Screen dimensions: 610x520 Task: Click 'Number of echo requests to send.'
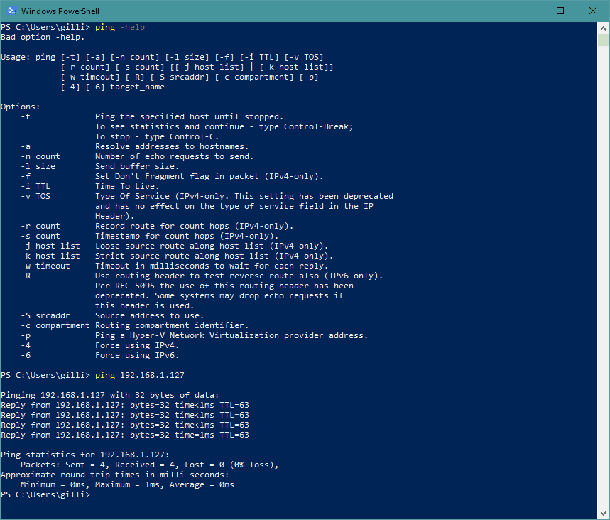pos(174,156)
